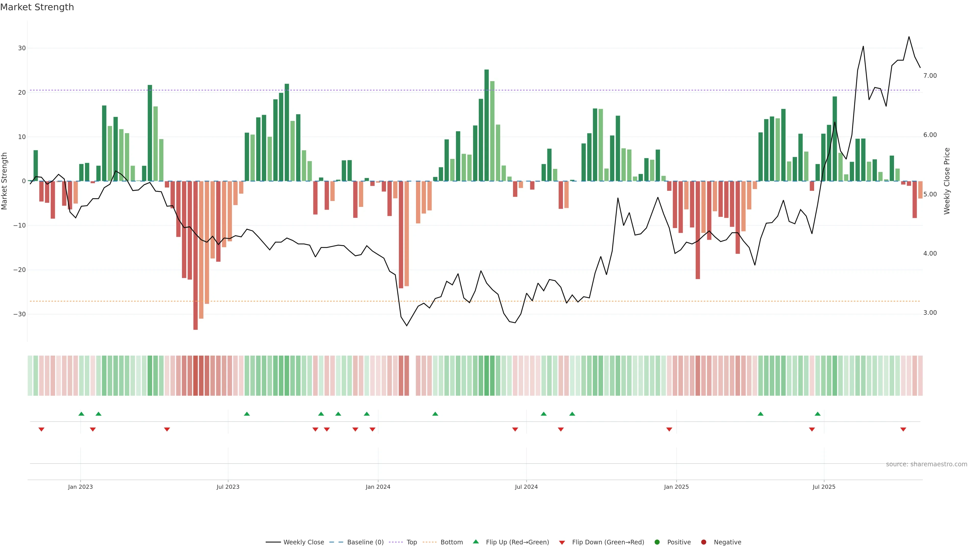Image resolution: width=980 pixels, height=551 pixels.
Task: Click Flip Up green triangle legend icon
Action: click(475, 542)
